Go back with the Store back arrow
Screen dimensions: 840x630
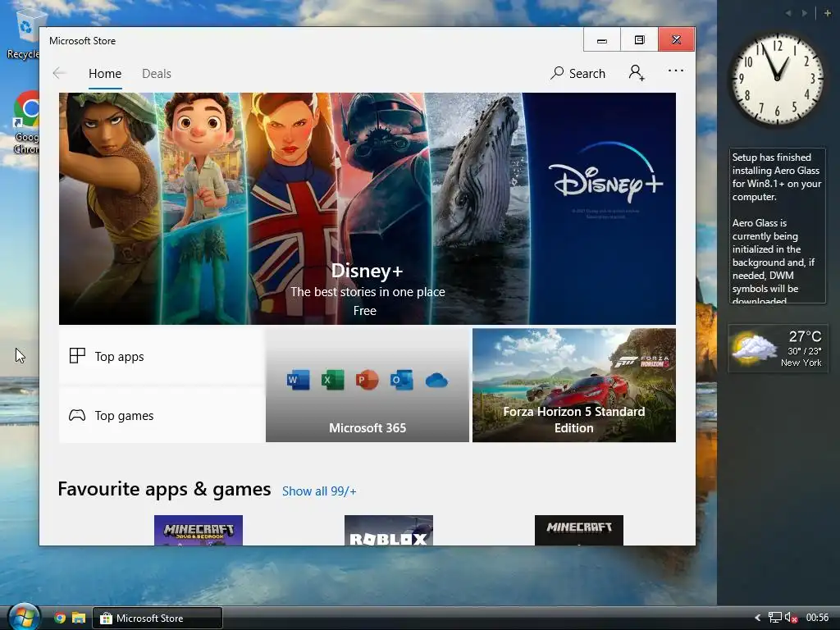[x=59, y=73]
